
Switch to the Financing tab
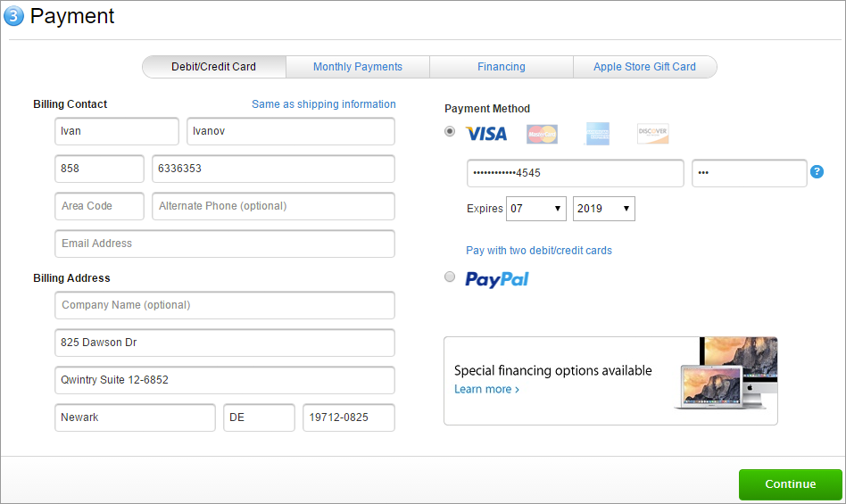click(502, 67)
